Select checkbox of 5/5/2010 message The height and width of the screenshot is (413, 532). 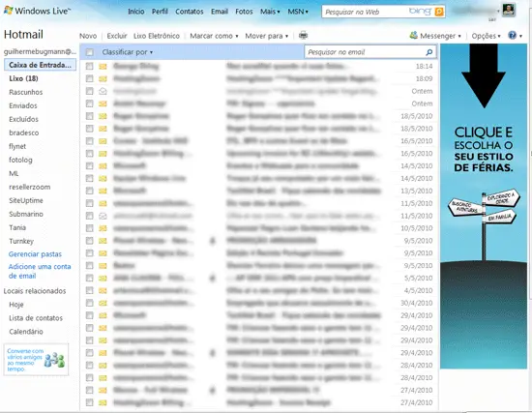pyautogui.click(x=90, y=278)
